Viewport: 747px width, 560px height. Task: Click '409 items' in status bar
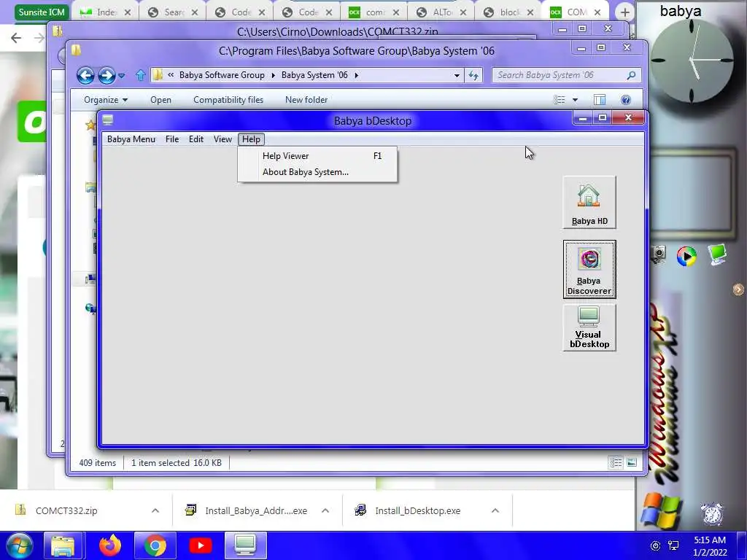[98, 462]
